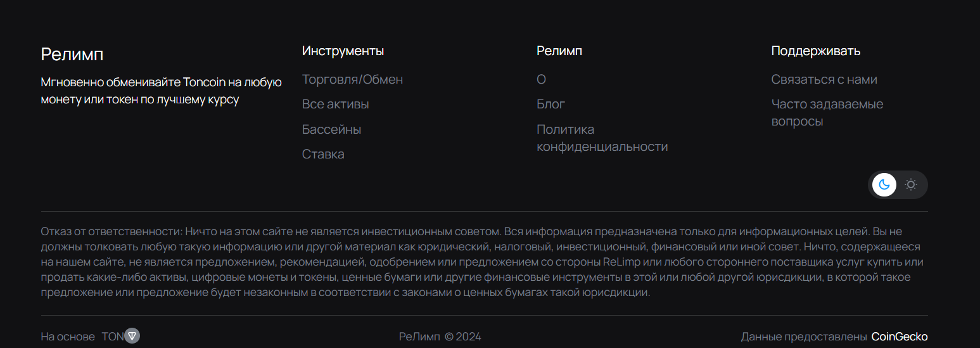Switch to dark mode moon icon
The image size is (980, 348).
pos(884,184)
